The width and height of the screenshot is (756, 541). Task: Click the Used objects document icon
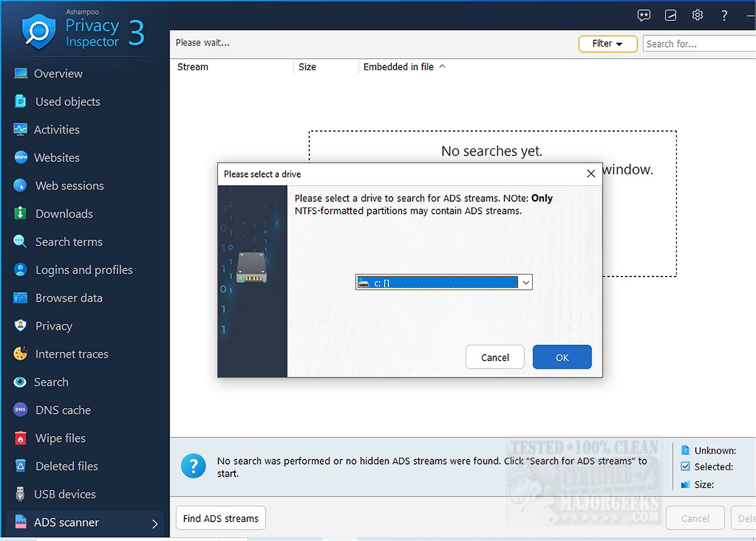click(21, 102)
